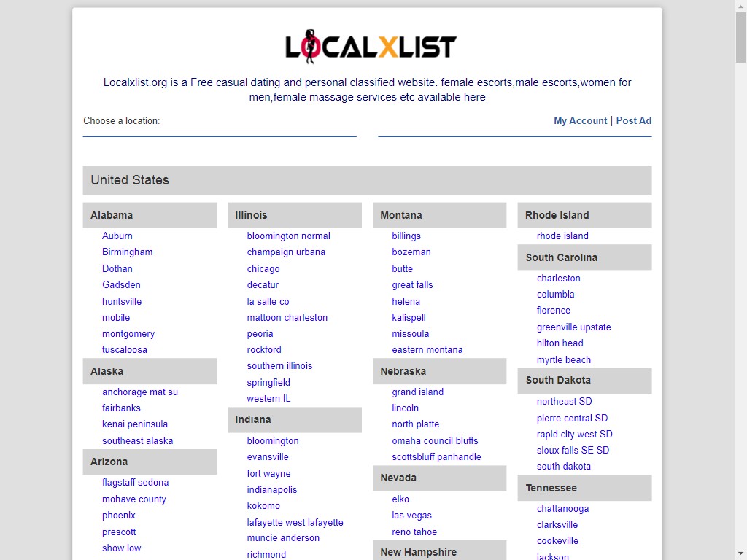Click muncie anderson link

point(283,537)
